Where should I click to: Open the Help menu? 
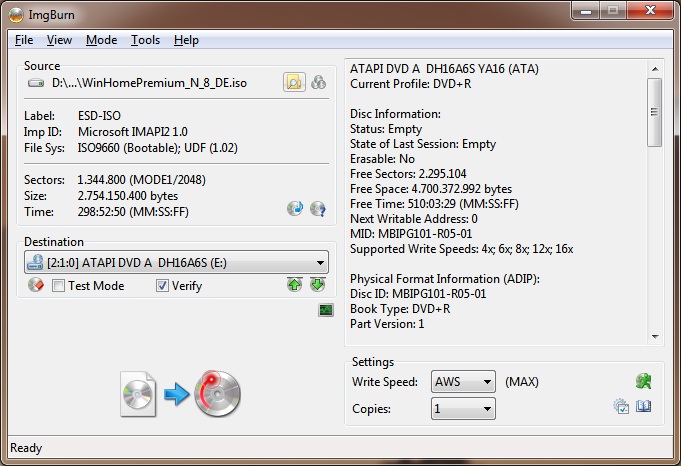(186, 40)
